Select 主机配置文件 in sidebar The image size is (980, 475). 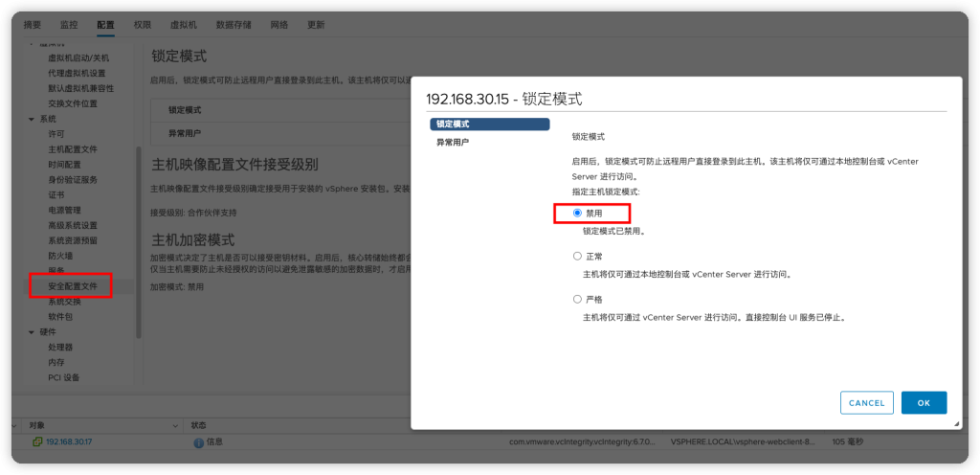click(73, 149)
